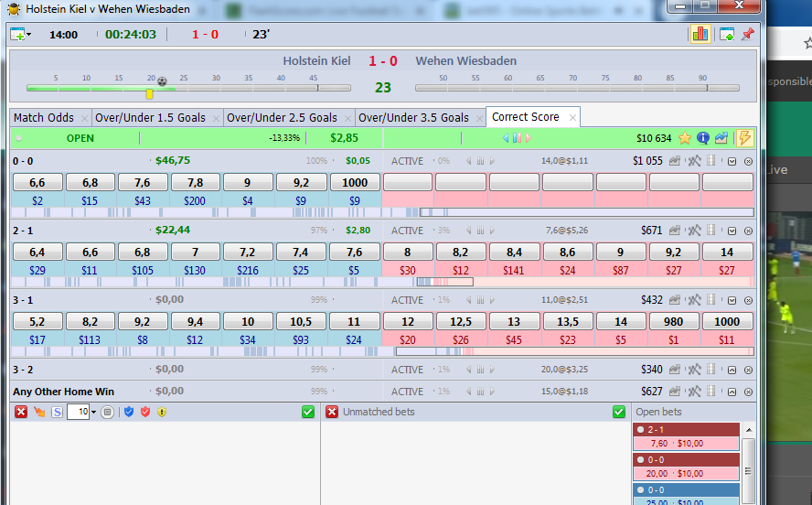The height and width of the screenshot is (505, 812).
Task: Click pink right arrow in green market bar
Action: click(x=529, y=138)
